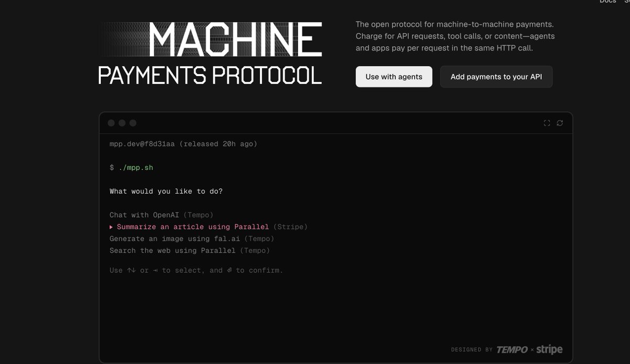
Task: Click the MACHINE PAYMENTS PROTOCOL logo
Action: (x=210, y=53)
